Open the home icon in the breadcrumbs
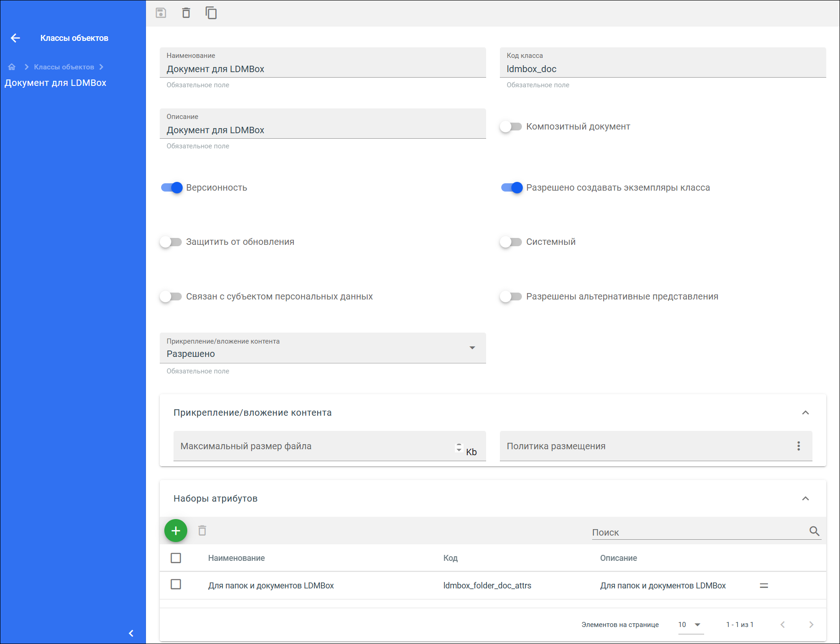This screenshot has width=840, height=644. (12, 67)
